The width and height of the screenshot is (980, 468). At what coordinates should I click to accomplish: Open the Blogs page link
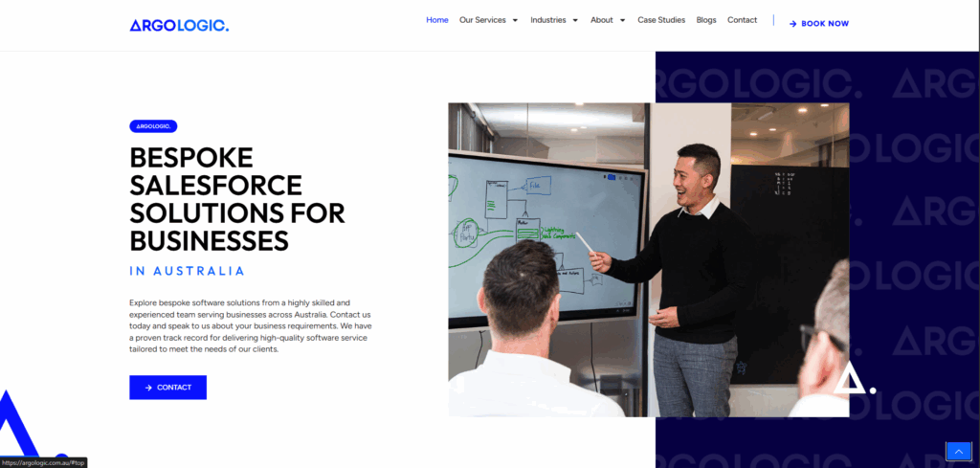point(706,20)
